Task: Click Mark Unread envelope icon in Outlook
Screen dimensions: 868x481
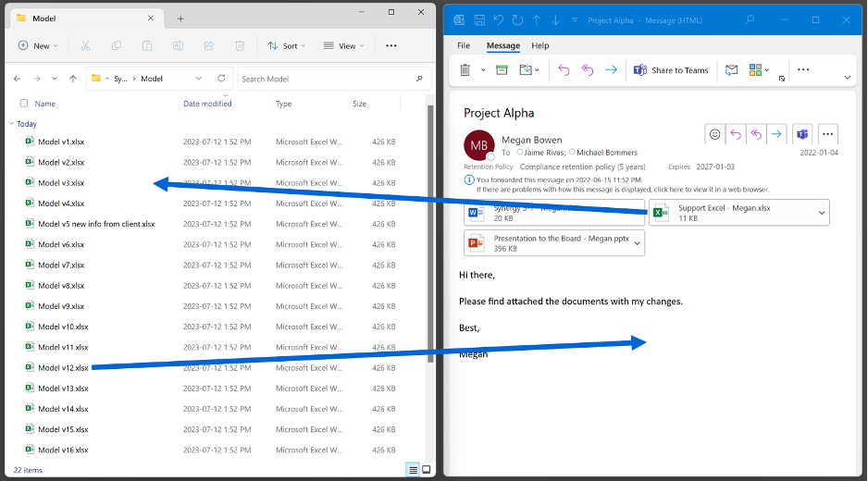Action: [731, 69]
